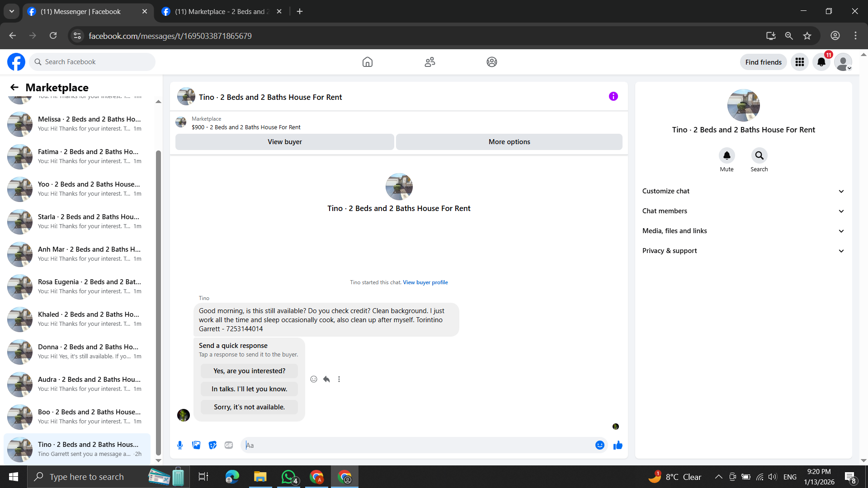Mute the Tino conversation
The width and height of the screenshot is (868, 488).
[726, 155]
